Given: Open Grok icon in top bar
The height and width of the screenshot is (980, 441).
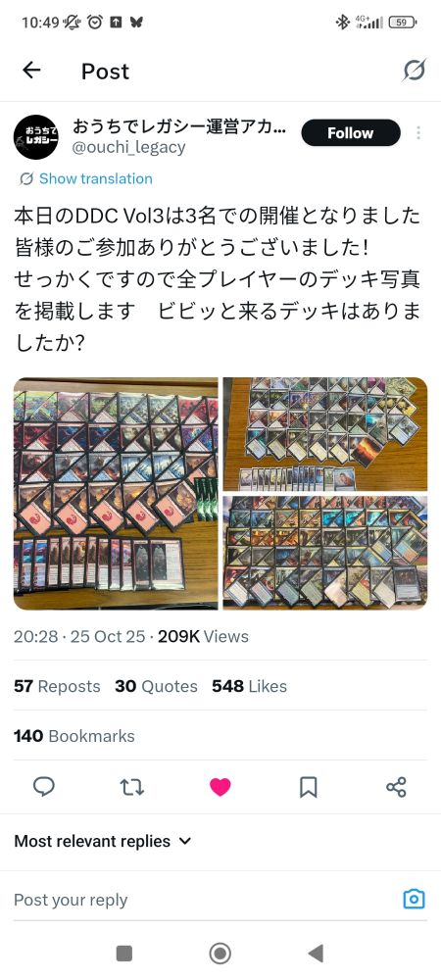Looking at the screenshot, I should click(415, 71).
